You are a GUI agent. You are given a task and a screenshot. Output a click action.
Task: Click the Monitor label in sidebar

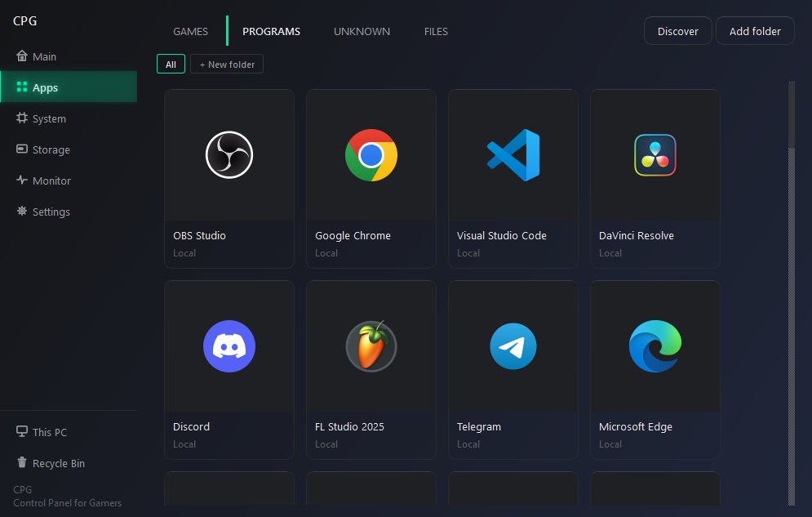[51, 181]
